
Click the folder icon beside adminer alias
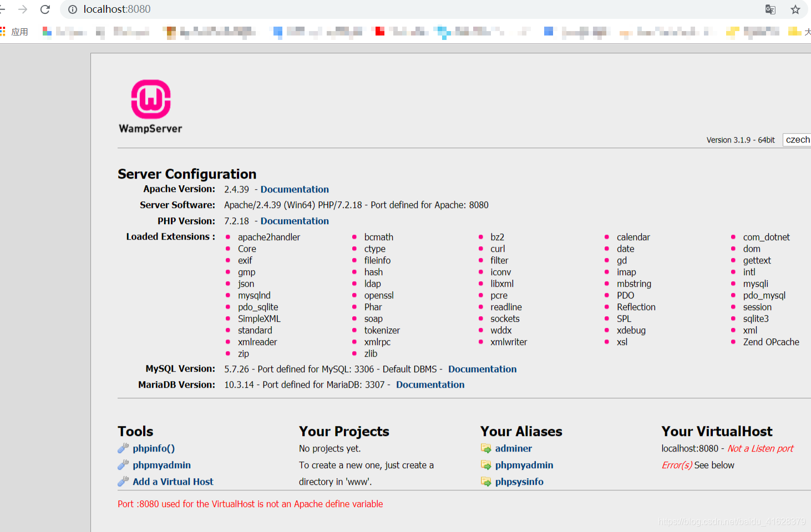tap(486, 448)
